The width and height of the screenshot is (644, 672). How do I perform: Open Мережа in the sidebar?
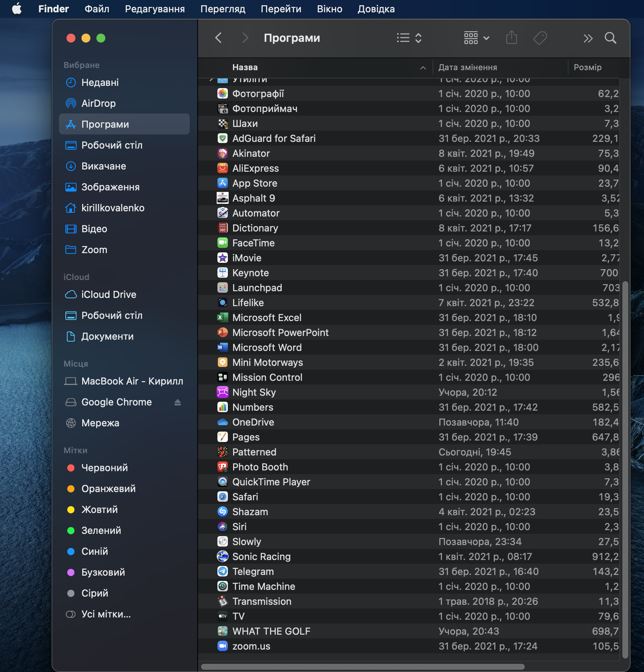pos(124,423)
